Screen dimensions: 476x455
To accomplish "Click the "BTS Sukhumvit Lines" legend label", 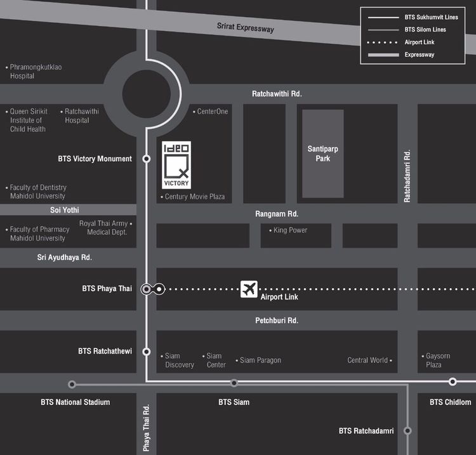I will click(431, 17).
